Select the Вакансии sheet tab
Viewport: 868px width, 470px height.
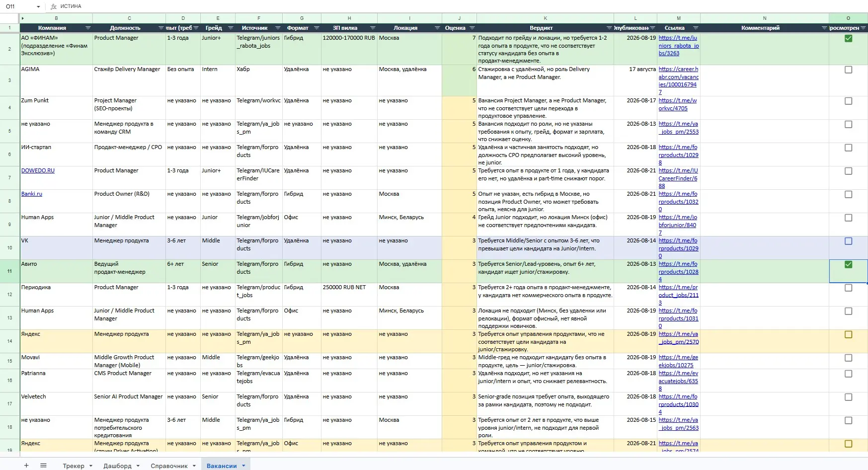click(222, 466)
